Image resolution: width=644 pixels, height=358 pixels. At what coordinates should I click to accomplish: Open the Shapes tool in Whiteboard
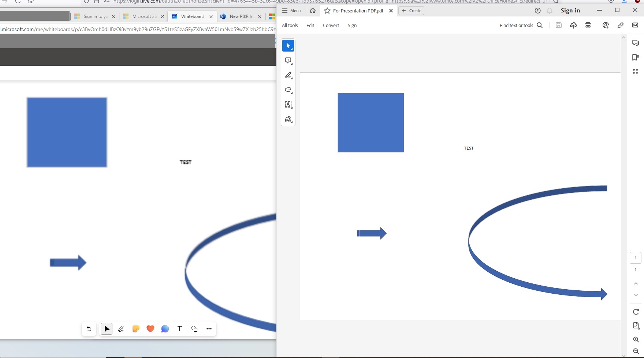pos(194,329)
